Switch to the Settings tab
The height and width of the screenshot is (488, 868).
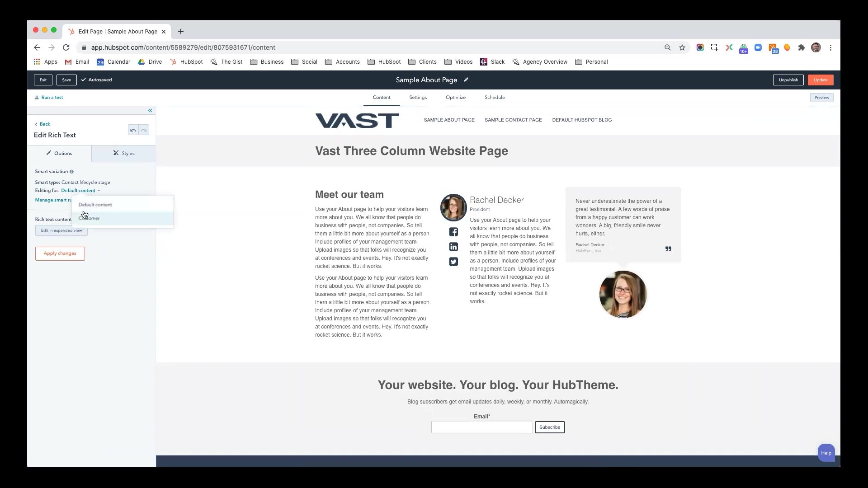417,97
